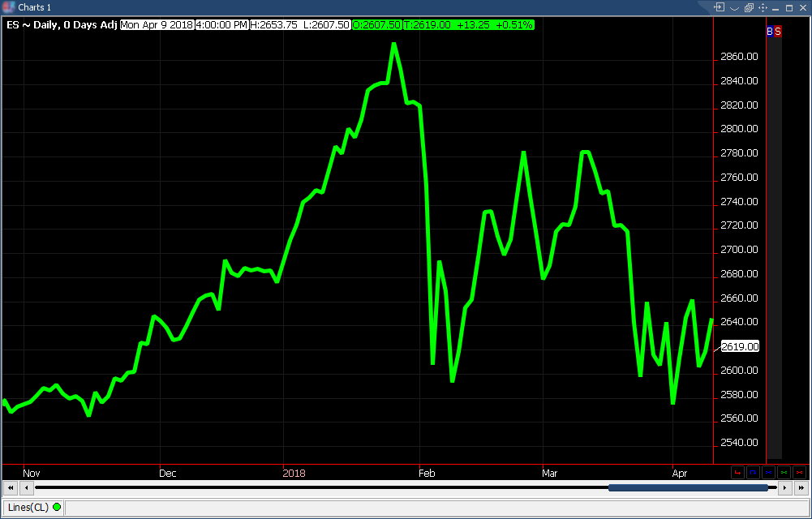Viewport: 812px width, 519px height.
Task: Open the title bar chevron dropdown
Action: [x=734, y=8]
